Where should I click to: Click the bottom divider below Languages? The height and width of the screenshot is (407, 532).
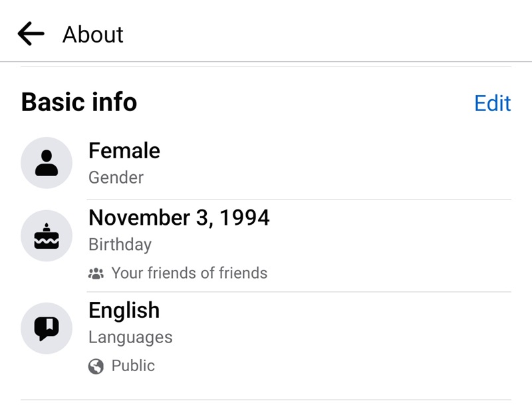[266, 400]
